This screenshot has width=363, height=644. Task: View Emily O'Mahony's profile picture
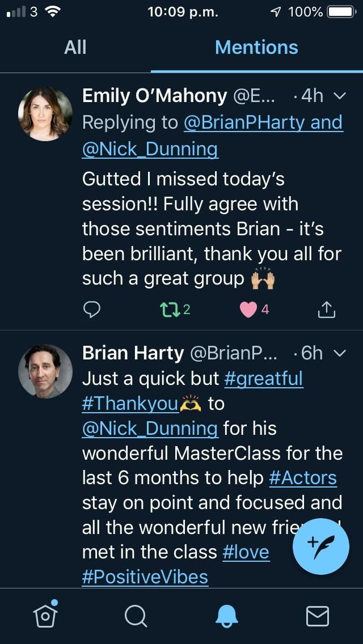click(x=45, y=114)
